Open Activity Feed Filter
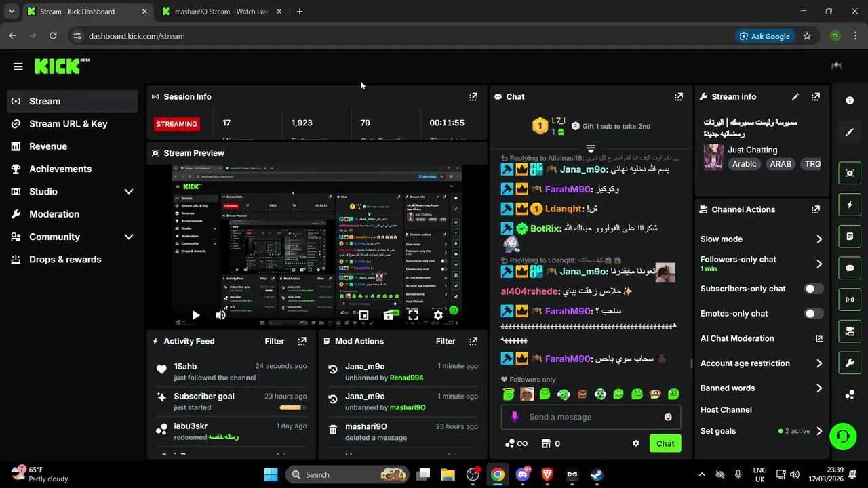868x488 pixels. coord(274,342)
